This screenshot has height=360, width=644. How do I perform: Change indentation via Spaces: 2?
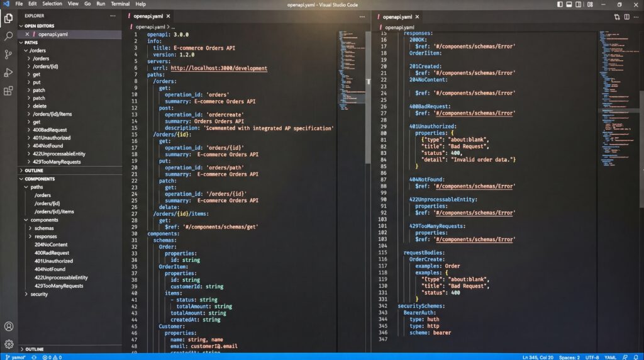[x=569, y=357]
